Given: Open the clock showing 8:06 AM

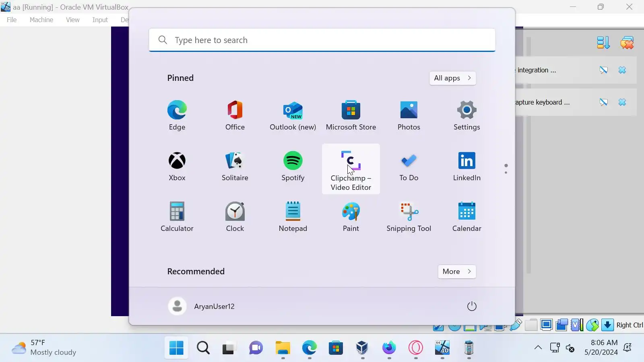Looking at the screenshot, I should pyautogui.click(x=601, y=348).
